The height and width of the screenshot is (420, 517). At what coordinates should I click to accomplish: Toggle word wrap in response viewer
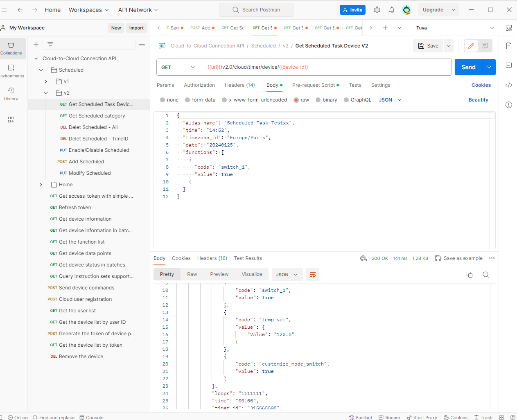pyautogui.click(x=313, y=275)
